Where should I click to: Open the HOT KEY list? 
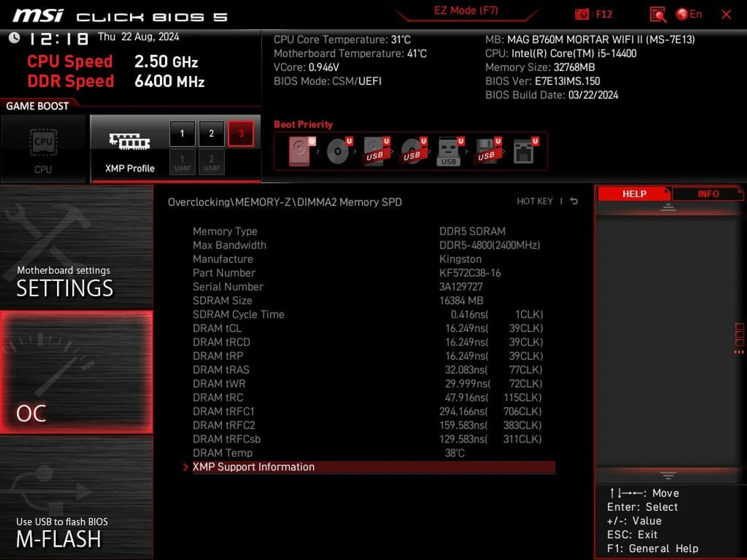[x=535, y=201]
